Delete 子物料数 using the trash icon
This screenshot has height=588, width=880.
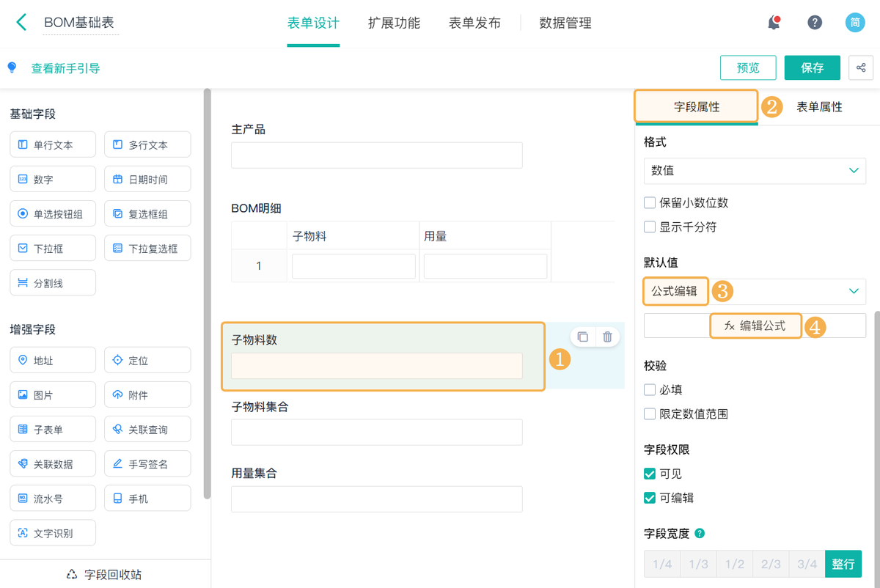click(x=607, y=337)
